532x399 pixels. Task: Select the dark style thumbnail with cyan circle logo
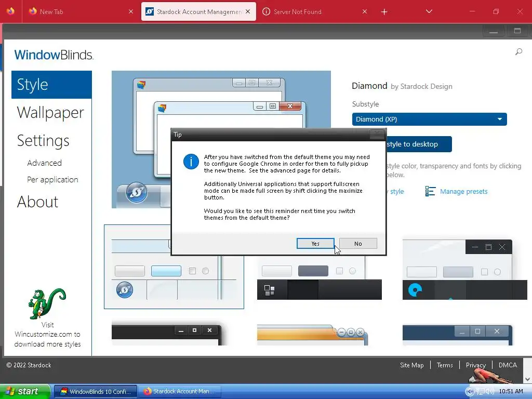pyautogui.click(x=465, y=270)
